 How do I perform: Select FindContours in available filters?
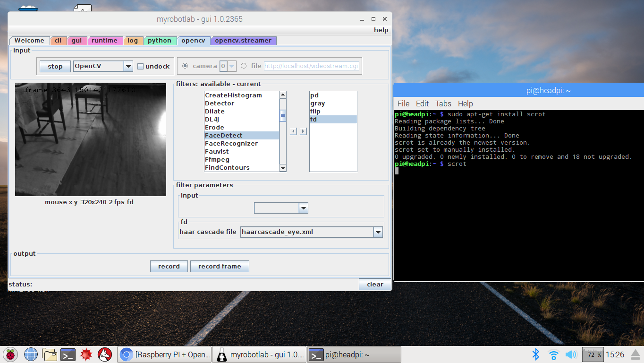click(x=242, y=168)
